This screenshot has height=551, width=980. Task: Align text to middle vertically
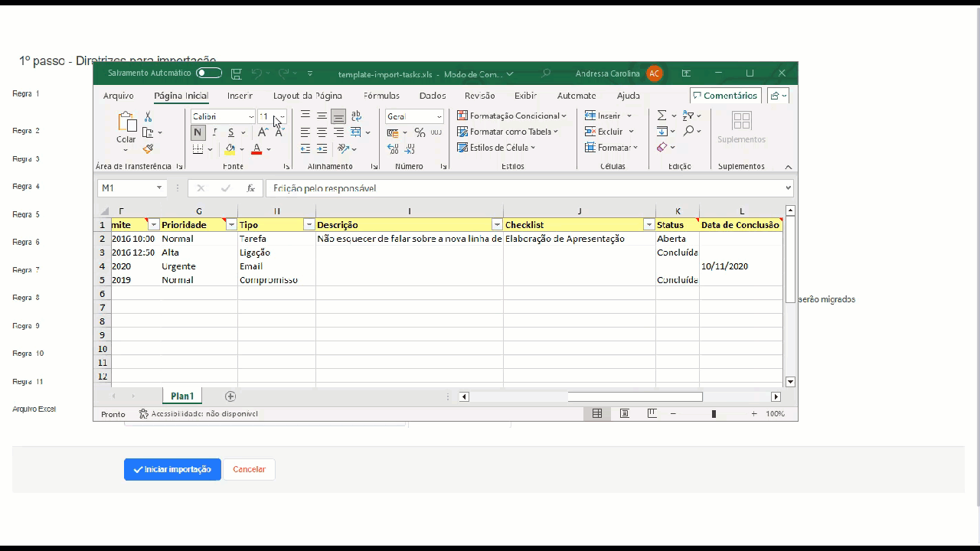tap(322, 116)
